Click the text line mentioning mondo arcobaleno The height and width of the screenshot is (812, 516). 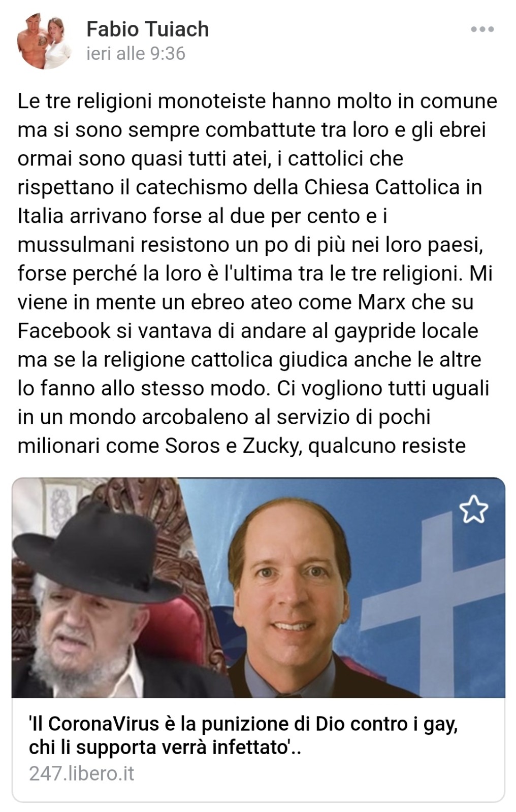pos(224,417)
